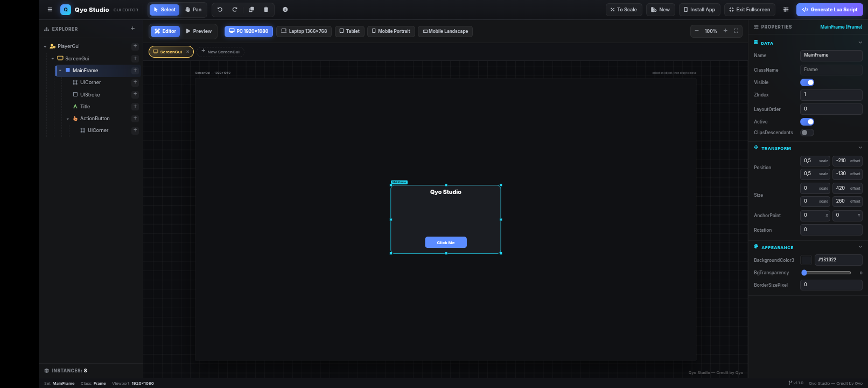Duplicate the selected object
Image resolution: width=868 pixels, height=388 pixels.
click(x=251, y=10)
